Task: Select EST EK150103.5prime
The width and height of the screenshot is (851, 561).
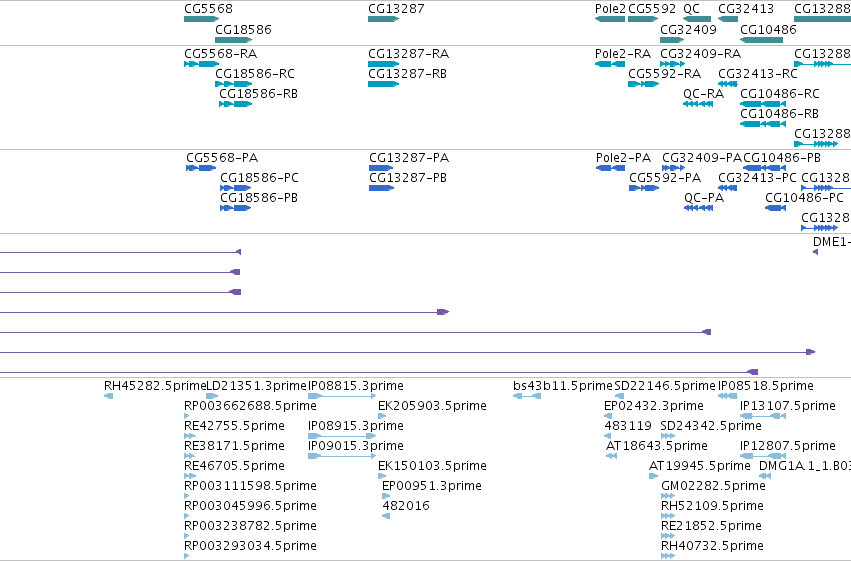Action: [382, 476]
